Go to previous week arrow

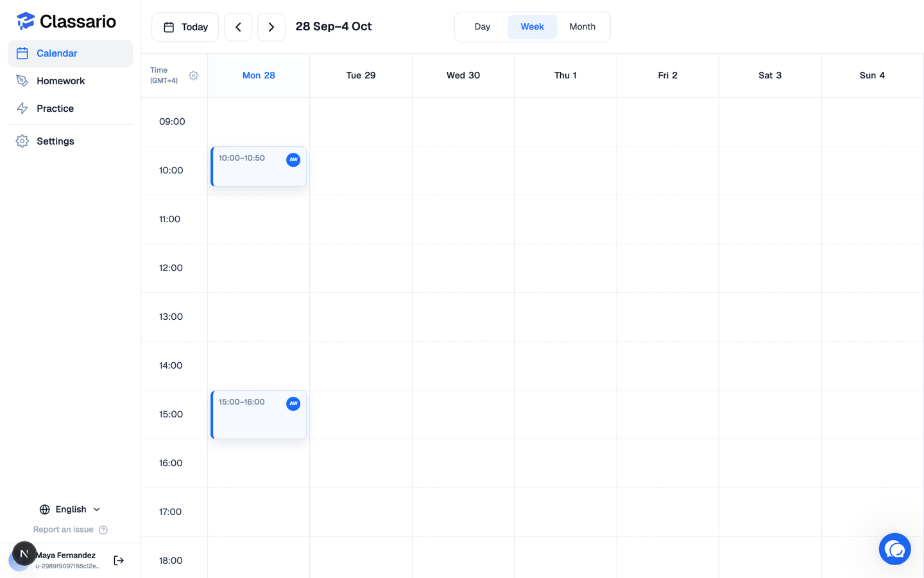tap(238, 27)
